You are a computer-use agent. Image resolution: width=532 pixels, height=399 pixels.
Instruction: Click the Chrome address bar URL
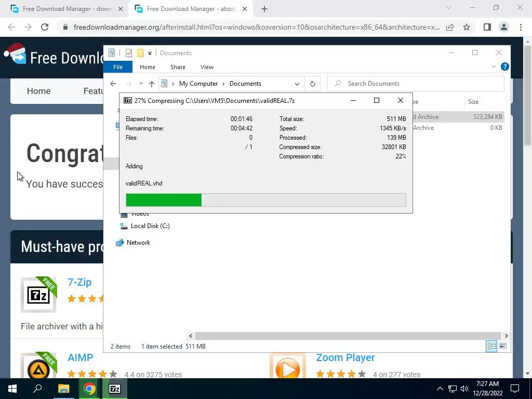pyautogui.click(x=257, y=27)
